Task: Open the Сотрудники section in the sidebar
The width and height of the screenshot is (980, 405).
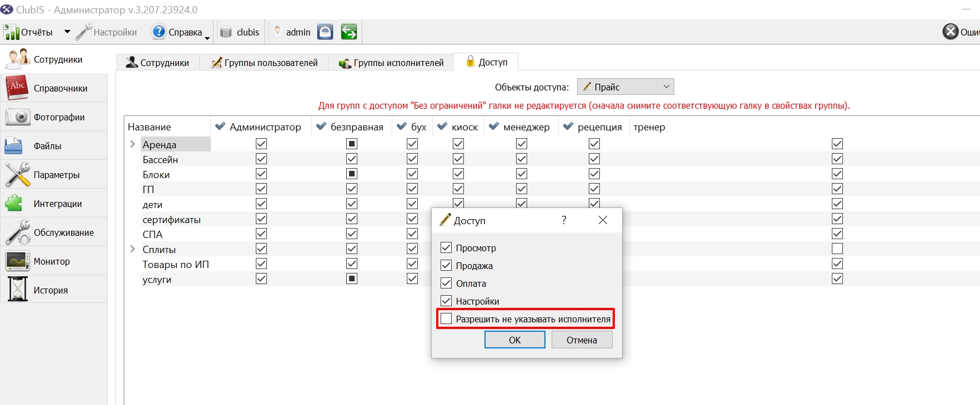Action: point(53,59)
